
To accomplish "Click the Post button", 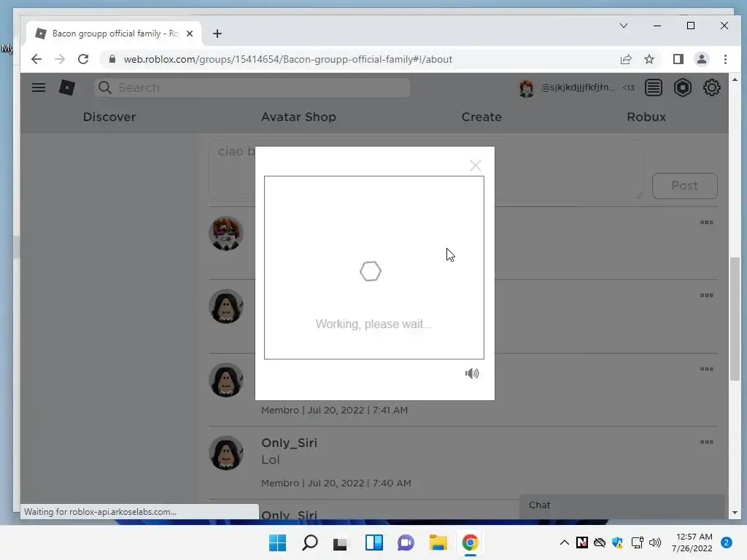I will click(x=684, y=186).
